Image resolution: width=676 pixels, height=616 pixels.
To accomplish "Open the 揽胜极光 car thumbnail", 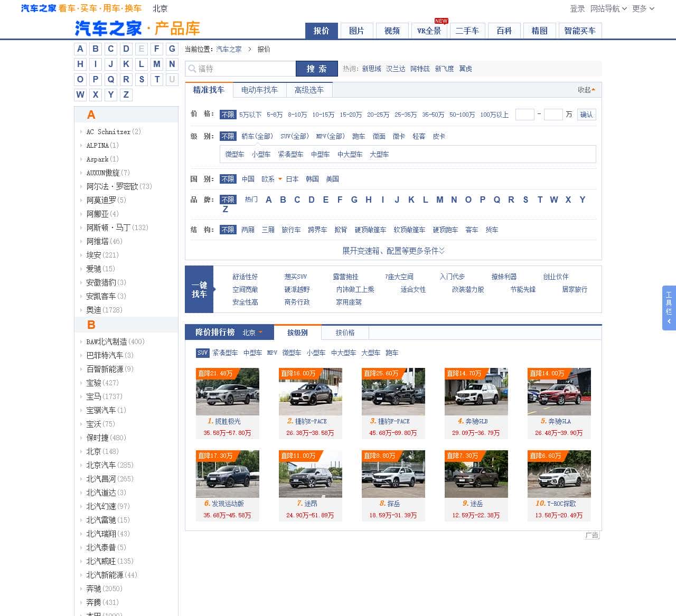I will coord(228,392).
